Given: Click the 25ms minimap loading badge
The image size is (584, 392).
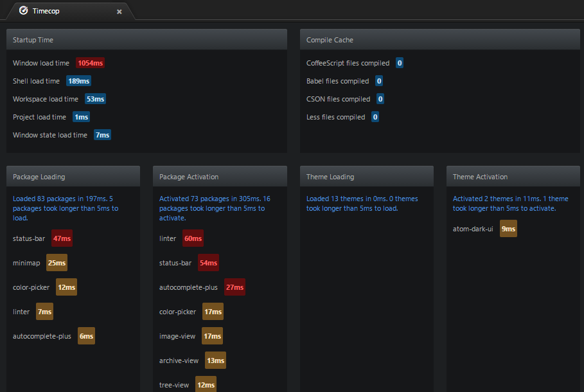Looking at the screenshot, I should coord(57,263).
